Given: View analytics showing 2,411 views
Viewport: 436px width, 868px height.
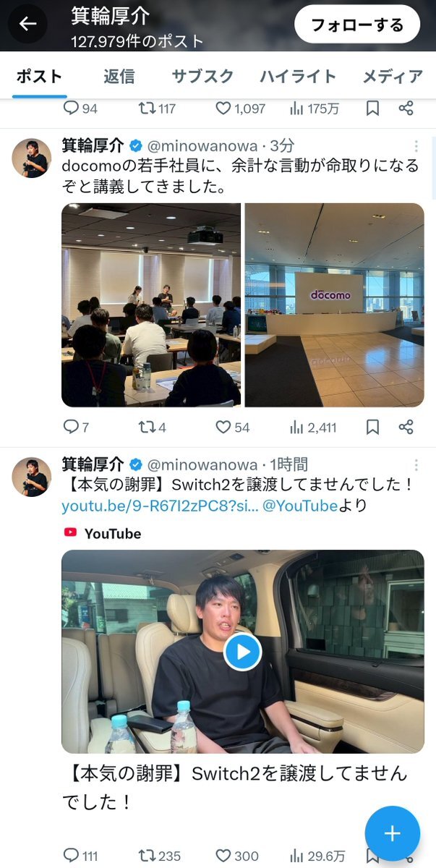Looking at the screenshot, I should pyautogui.click(x=313, y=427).
